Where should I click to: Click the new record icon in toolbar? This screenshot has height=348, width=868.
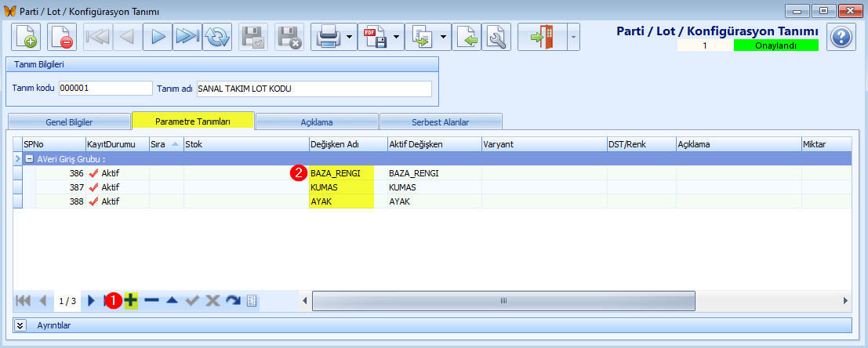(26, 37)
